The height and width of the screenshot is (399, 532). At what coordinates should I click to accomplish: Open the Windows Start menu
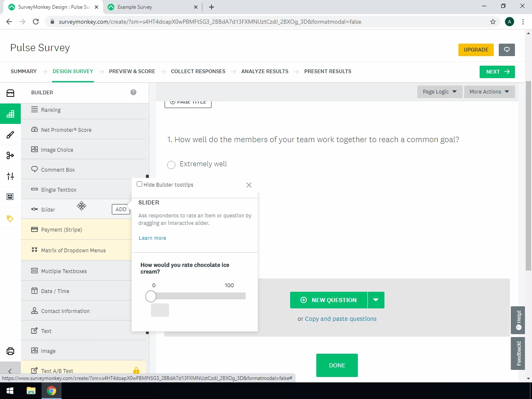point(10,391)
